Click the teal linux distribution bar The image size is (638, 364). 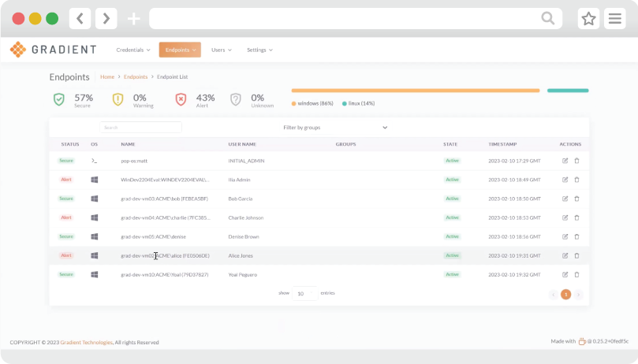[568, 91]
